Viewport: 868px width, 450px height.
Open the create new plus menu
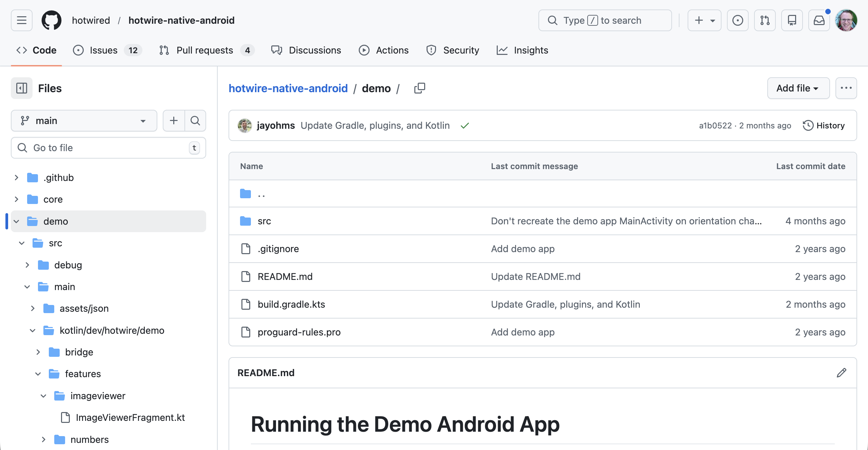704,20
